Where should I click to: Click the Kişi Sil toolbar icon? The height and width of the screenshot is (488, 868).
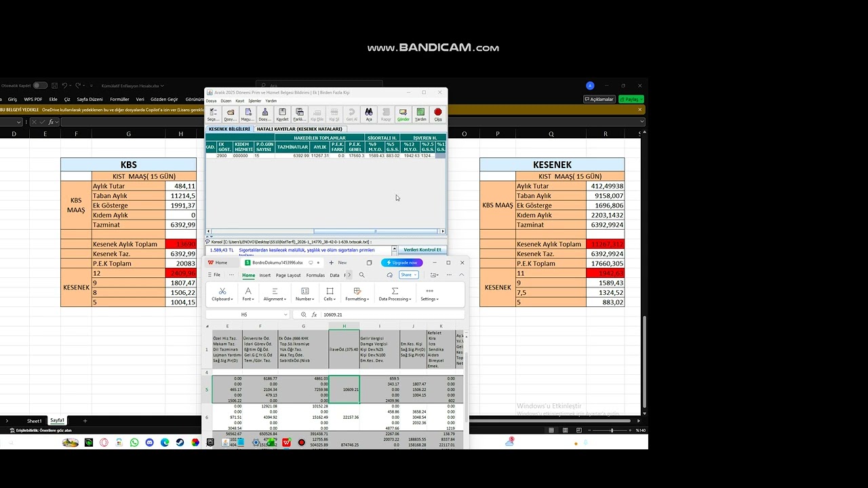334,114
